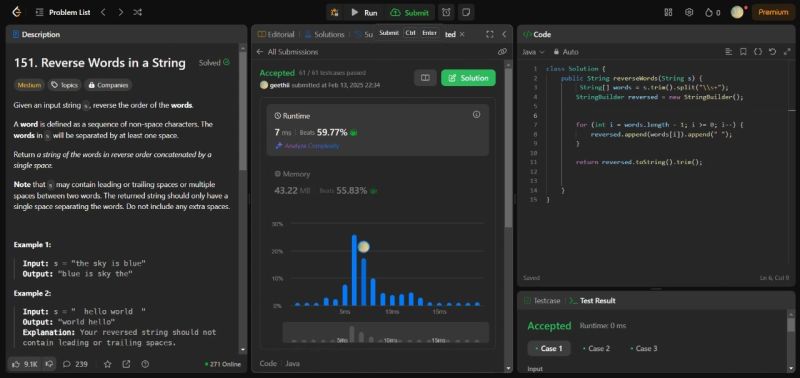Toggle Auto mode lock in editor
The height and width of the screenshot is (378, 800).
point(566,52)
